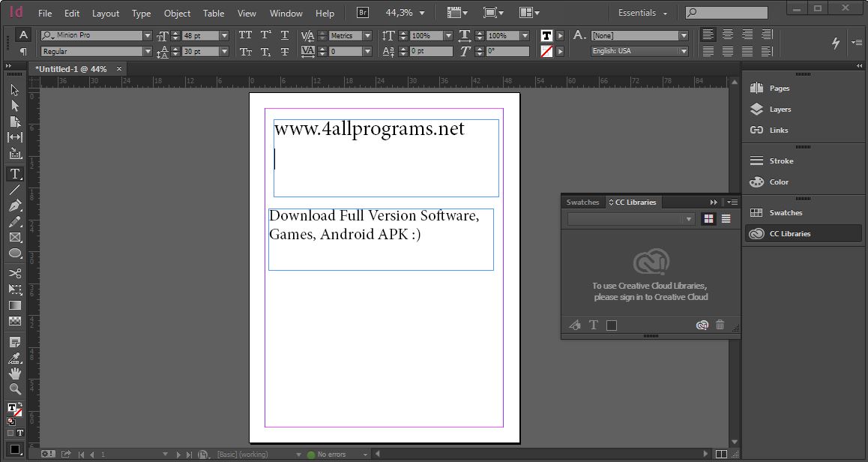868x462 pixels.
Task: Select the Note tool
Action: click(15, 342)
